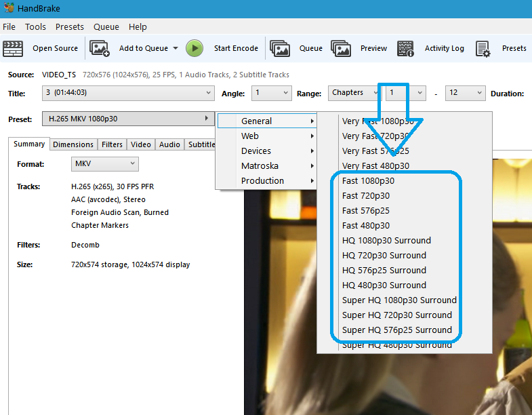This screenshot has height=415, width=532.
Task: Click the Queue toolbar label
Action: pos(311,48)
